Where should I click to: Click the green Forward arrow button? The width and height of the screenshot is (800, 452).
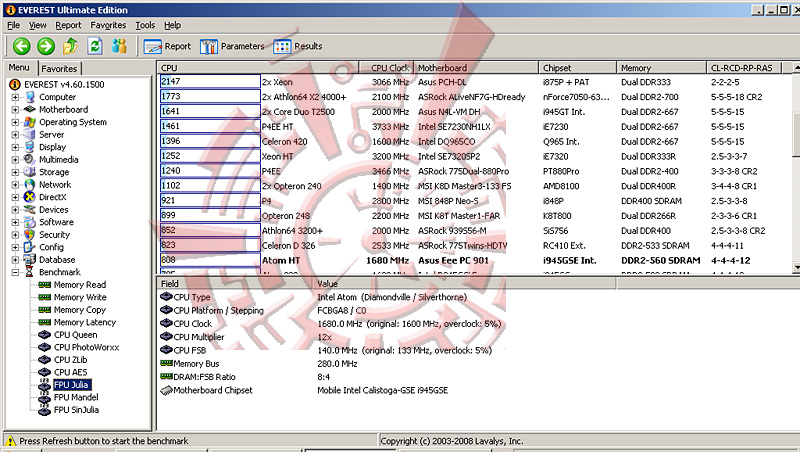click(x=46, y=46)
